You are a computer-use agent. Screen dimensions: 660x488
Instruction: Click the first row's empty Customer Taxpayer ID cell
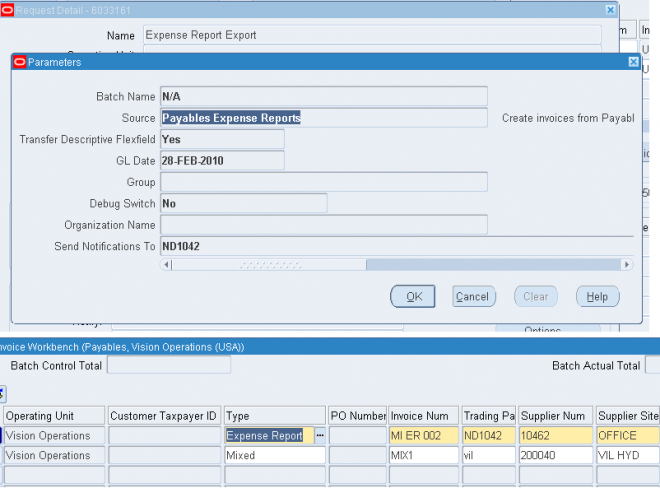(165, 435)
